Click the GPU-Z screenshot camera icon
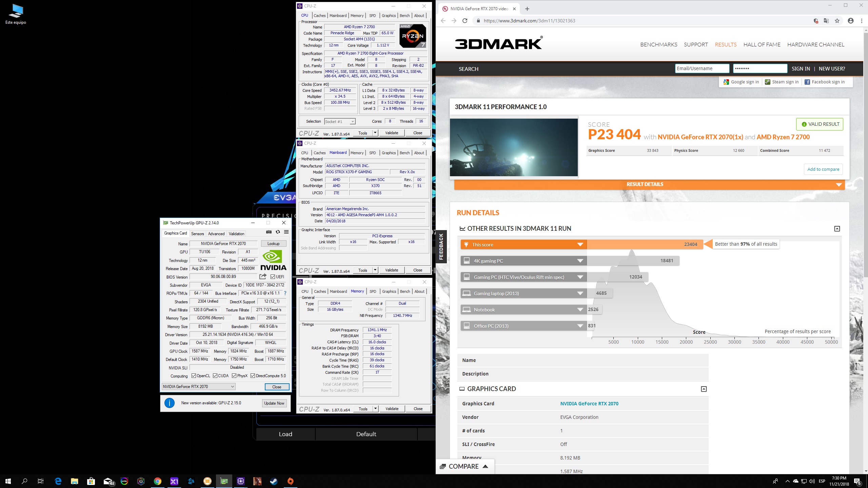 [x=269, y=232]
